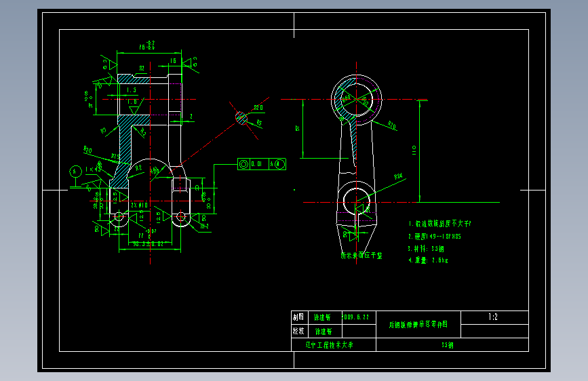
Task: Select the 110 vertical dimension on right view
Action: [x=414, y=151]
